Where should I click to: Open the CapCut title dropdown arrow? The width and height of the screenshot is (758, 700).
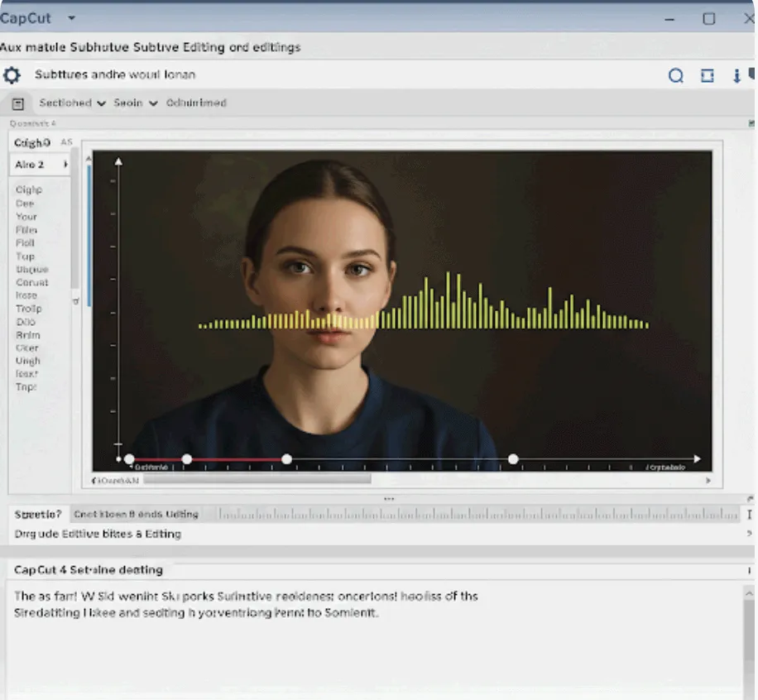71,18
